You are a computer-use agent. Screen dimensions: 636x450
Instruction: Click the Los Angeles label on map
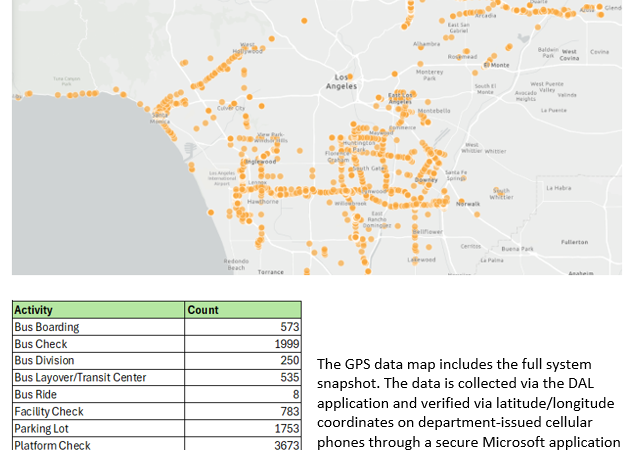(x=341, y=82)
